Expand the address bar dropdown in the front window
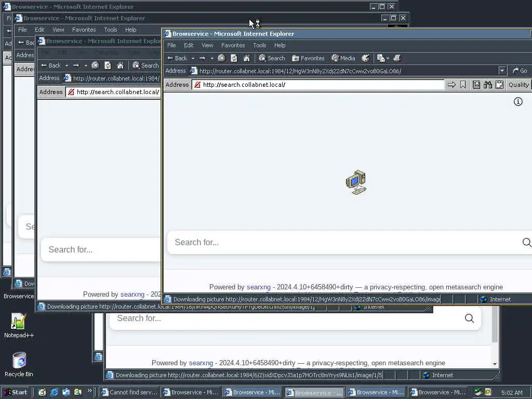The height and width of the screenshot is (399, 532). click(x=502, y=71)
